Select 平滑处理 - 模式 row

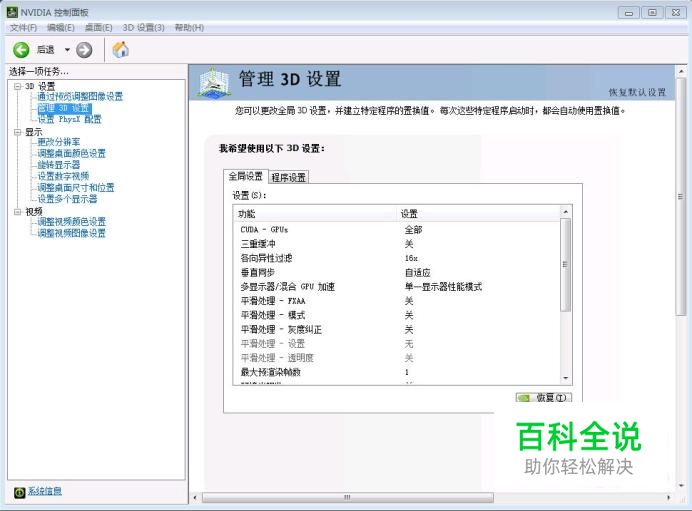point(397,315)
